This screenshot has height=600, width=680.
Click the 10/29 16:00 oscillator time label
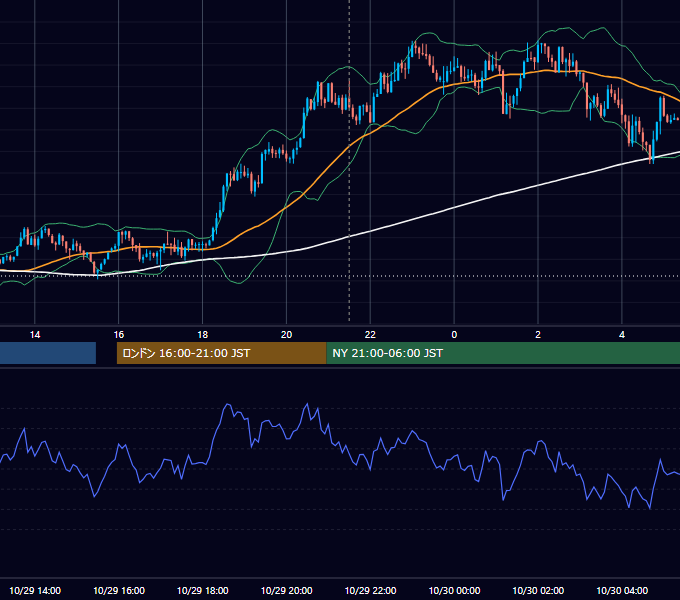[119, 590]
